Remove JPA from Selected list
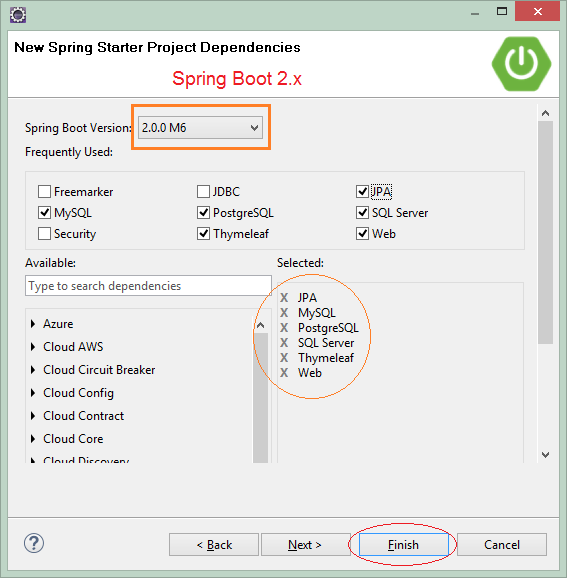This screenshot has width=567, height=578. (x=284, y=297)
